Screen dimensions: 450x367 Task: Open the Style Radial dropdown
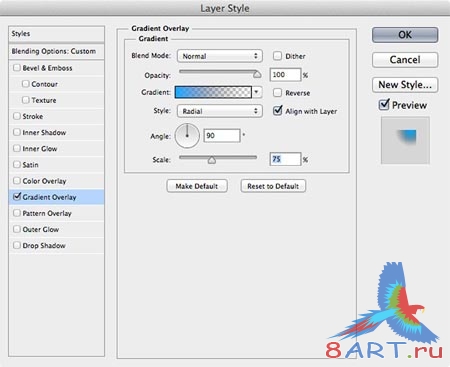click(220, 111)
